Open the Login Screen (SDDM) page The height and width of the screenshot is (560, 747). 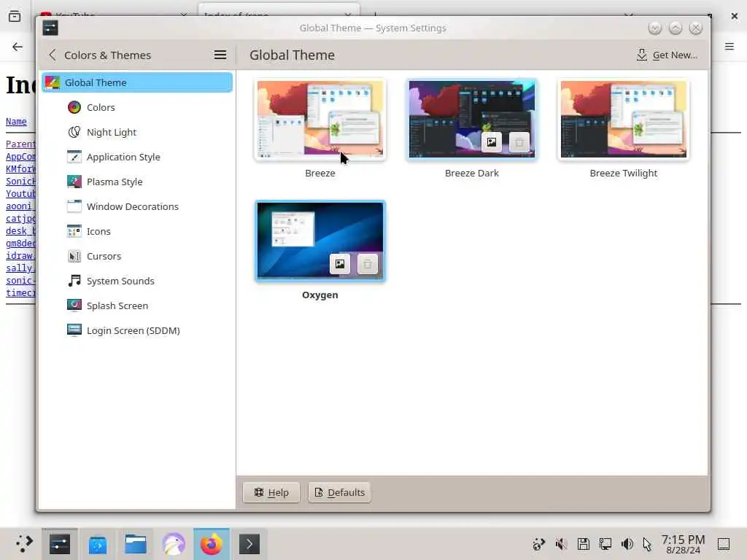(137, 330)
